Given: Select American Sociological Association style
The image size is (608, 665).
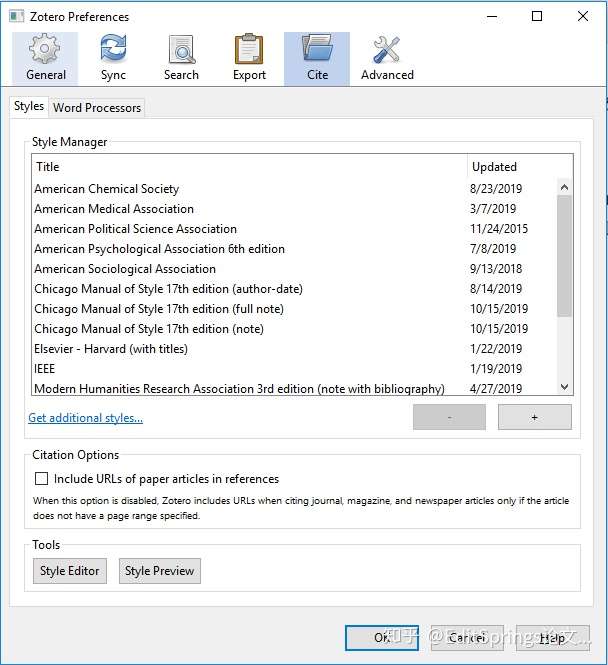Looking at the screenshot, I should pos(294,269).
